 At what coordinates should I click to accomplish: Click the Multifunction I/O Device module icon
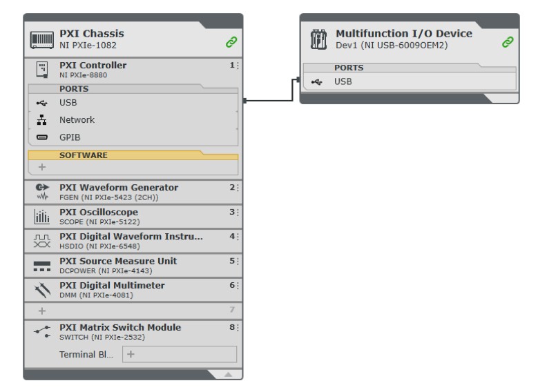point(318,39)
